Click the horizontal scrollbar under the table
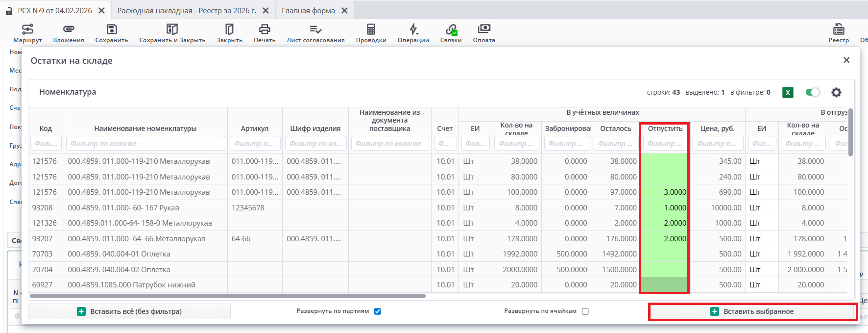Image resolution: width=868 pixels, height=333 pixels. tap(228, 296)
